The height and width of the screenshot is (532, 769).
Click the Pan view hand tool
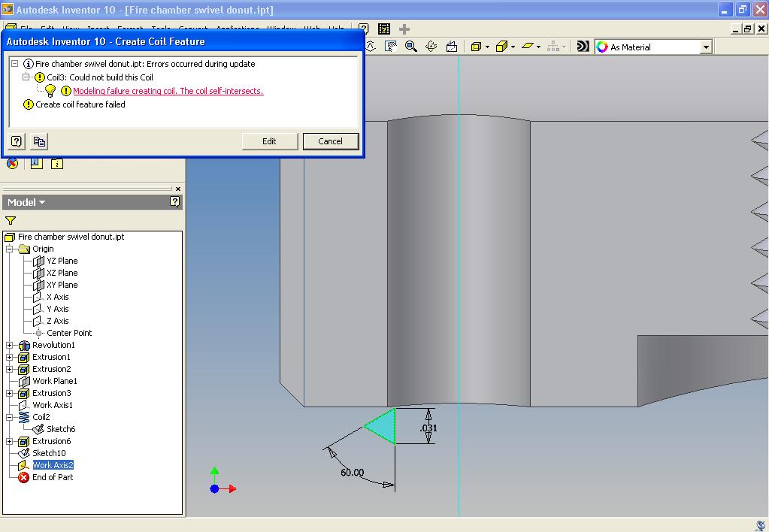[x=391, y=47]
